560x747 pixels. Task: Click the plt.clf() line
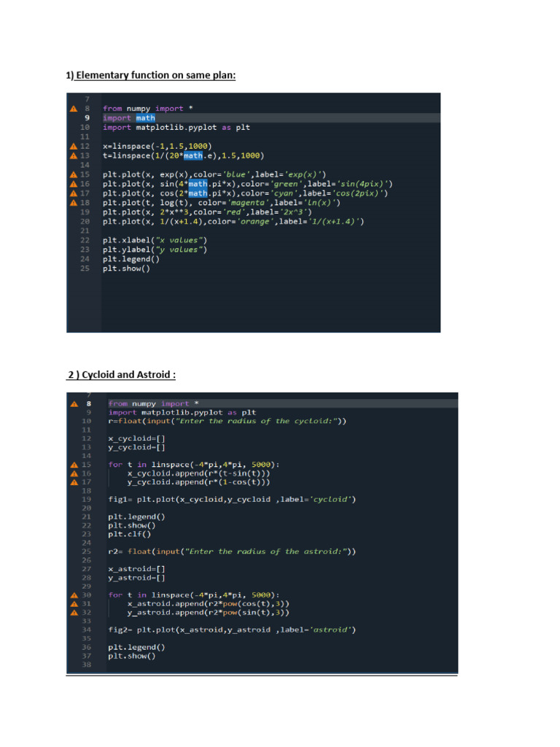click(x=130, y=534)
